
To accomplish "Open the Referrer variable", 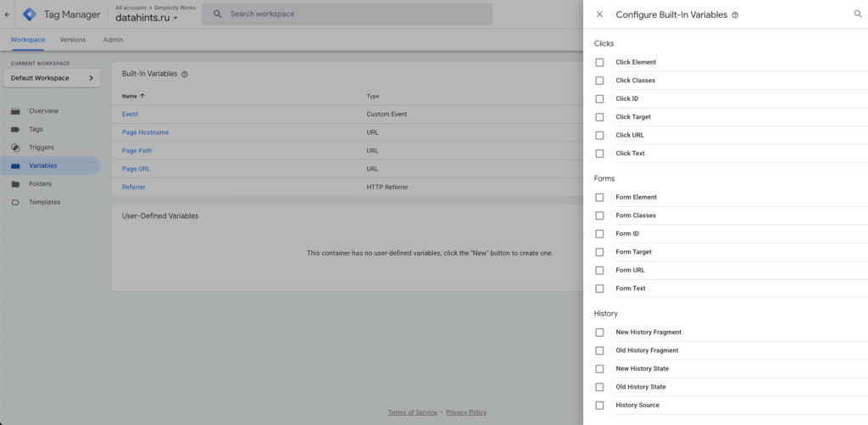I will tap(133, 187).
